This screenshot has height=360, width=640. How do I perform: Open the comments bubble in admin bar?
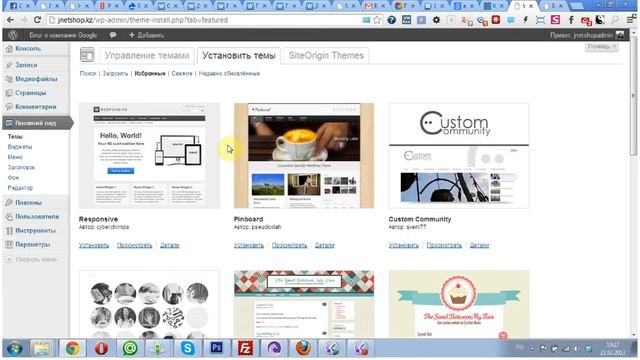point(113,35)
